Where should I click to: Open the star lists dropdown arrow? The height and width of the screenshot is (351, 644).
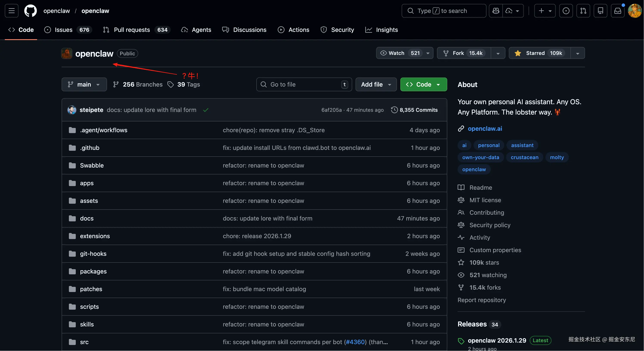577,53
